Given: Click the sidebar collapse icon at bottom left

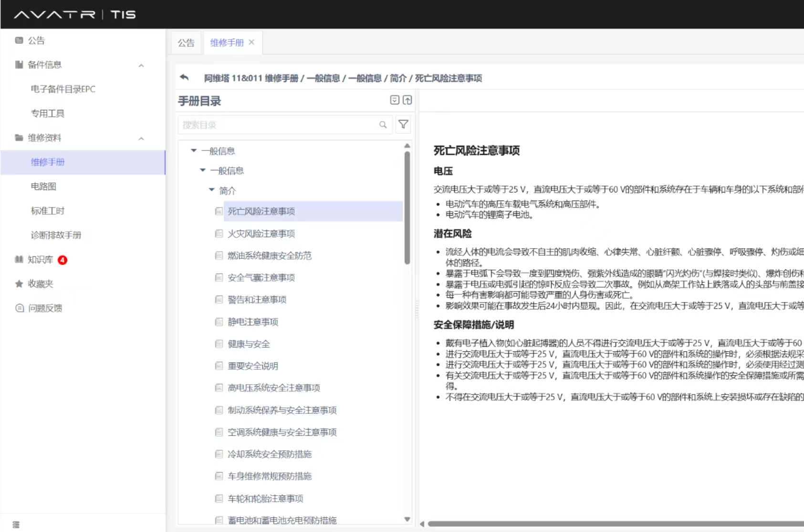Looking at the screenshot, I should tap(16, 524).
